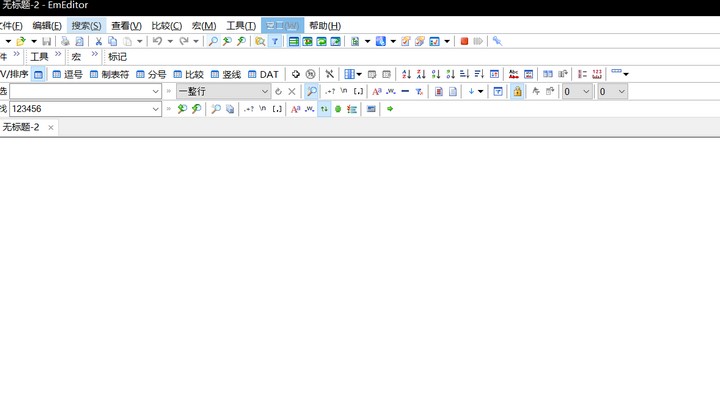This screenshot has width=720, height=417.
Task: Switch to the 无标题-2 document tab
Action: [21, 127]
